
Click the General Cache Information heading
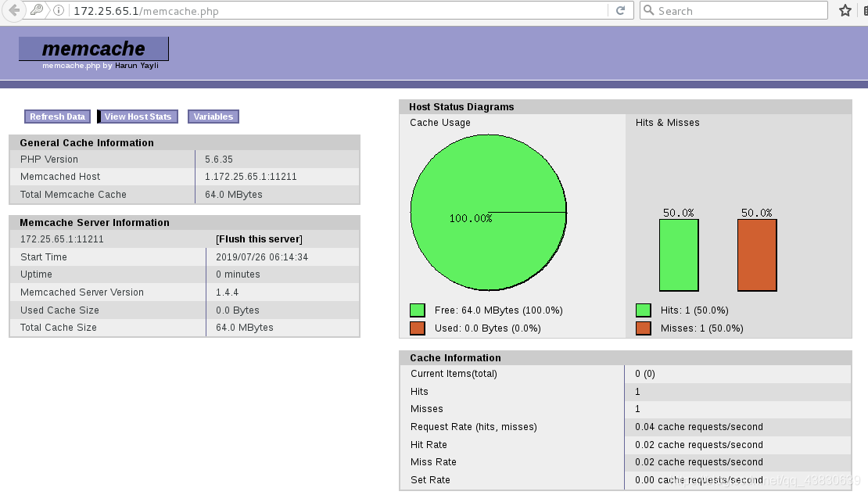(87, 143)
